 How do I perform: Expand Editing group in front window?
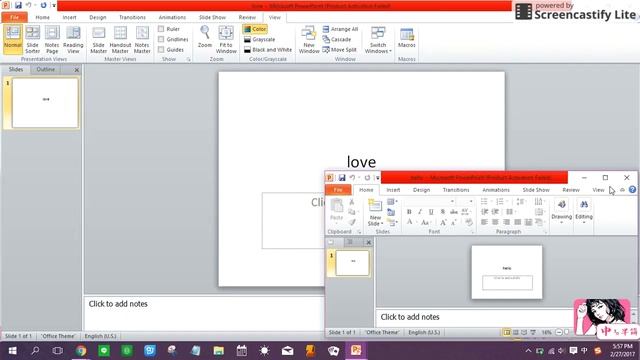(584, 211)
